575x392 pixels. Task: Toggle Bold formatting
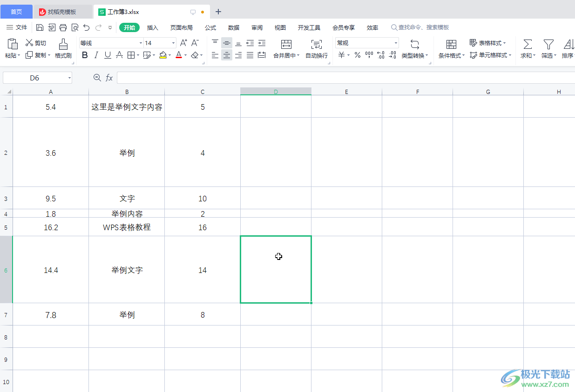85,55
